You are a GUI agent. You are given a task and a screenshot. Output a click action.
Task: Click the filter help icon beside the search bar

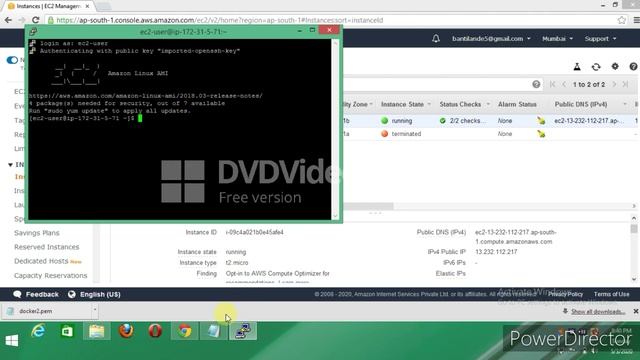point(536,84)
